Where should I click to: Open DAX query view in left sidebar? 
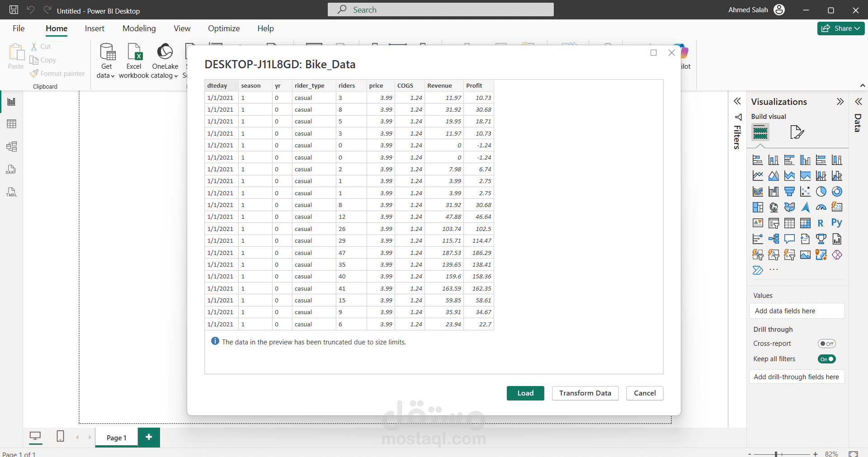coord(11,170)
